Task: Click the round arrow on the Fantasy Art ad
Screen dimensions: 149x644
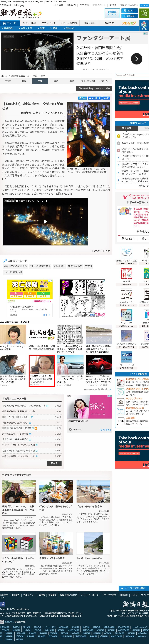Action: pyautogui.click(x=136, y=59)
